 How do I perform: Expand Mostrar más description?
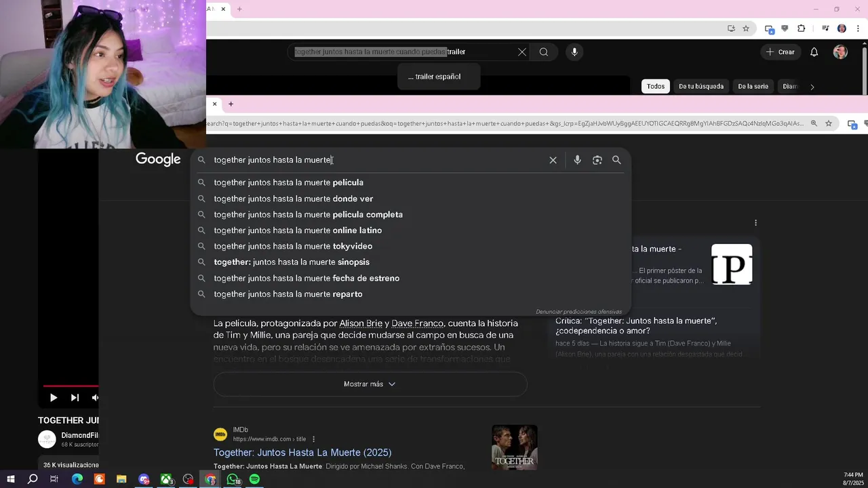(x=370, y=384)
